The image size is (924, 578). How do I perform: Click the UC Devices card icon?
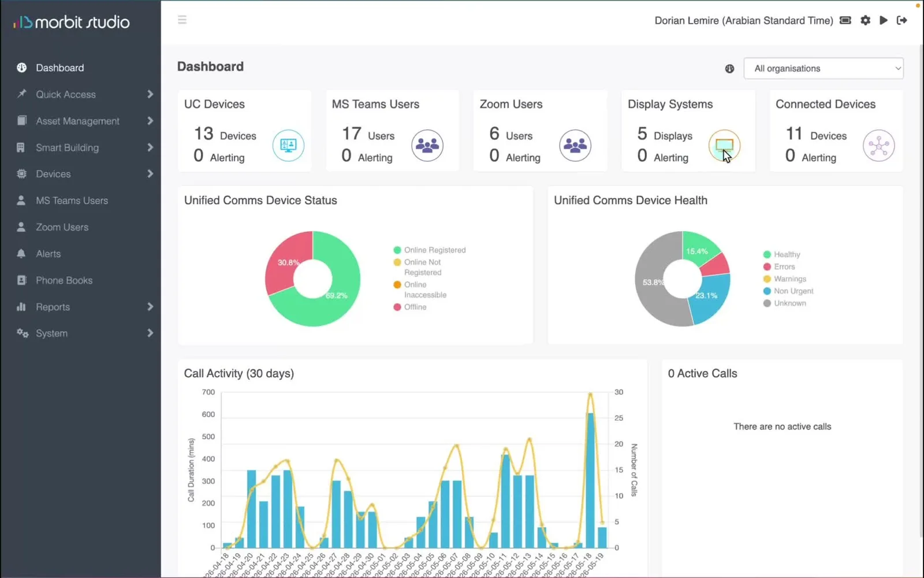point(288,145)
